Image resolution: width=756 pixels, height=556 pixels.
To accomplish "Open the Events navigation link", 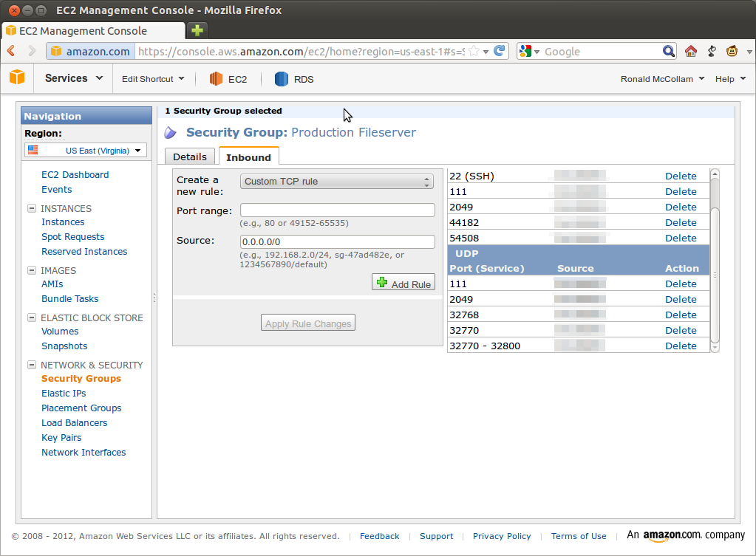I will [x=56, y=189].
